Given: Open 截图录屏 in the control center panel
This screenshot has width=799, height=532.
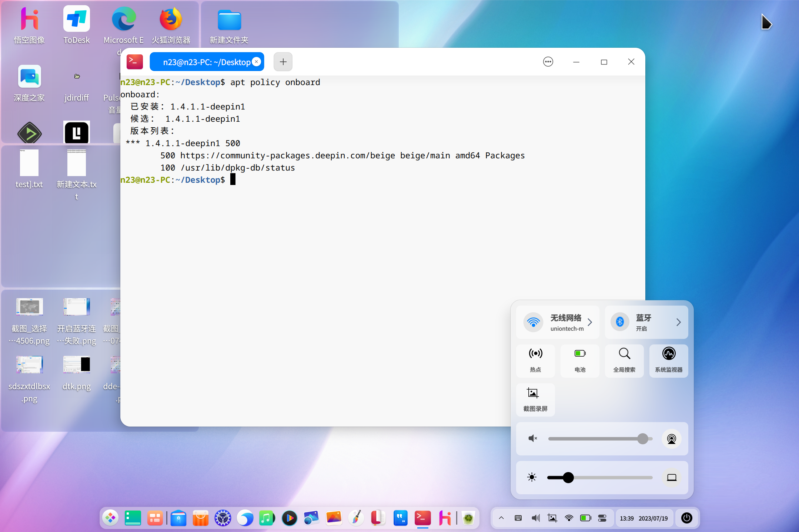Looking at the screenshot, I should 535,400.
